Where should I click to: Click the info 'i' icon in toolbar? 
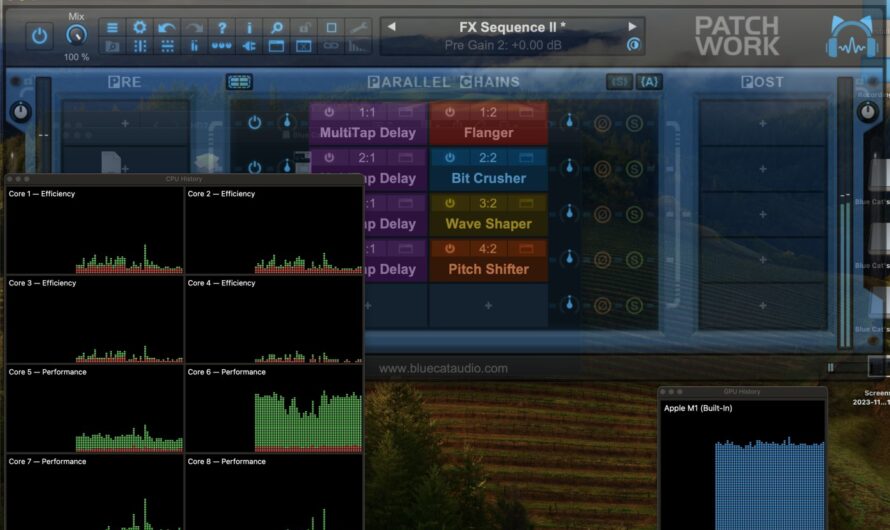pyautogui.click(x=249, y=27)
